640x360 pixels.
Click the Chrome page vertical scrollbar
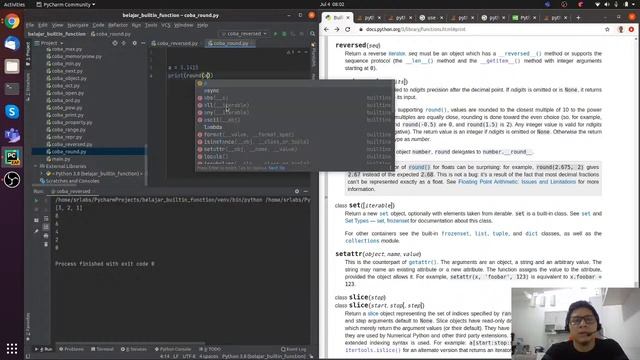(636, 163)
